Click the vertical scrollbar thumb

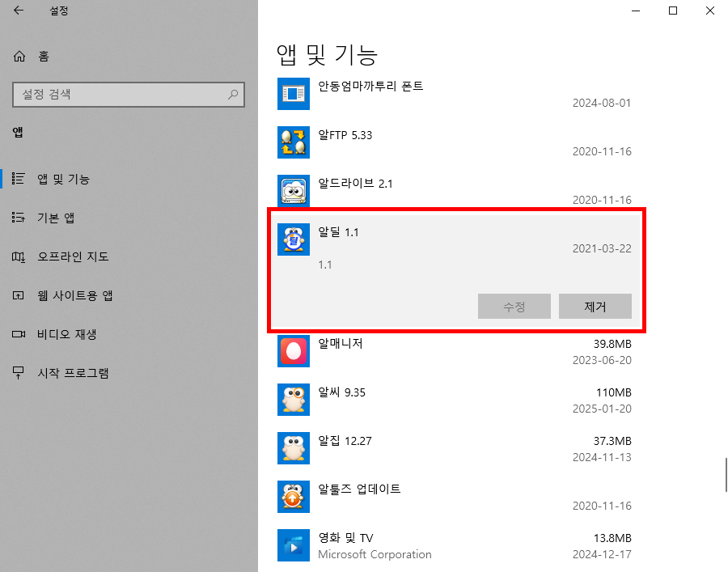click(726, 475)
